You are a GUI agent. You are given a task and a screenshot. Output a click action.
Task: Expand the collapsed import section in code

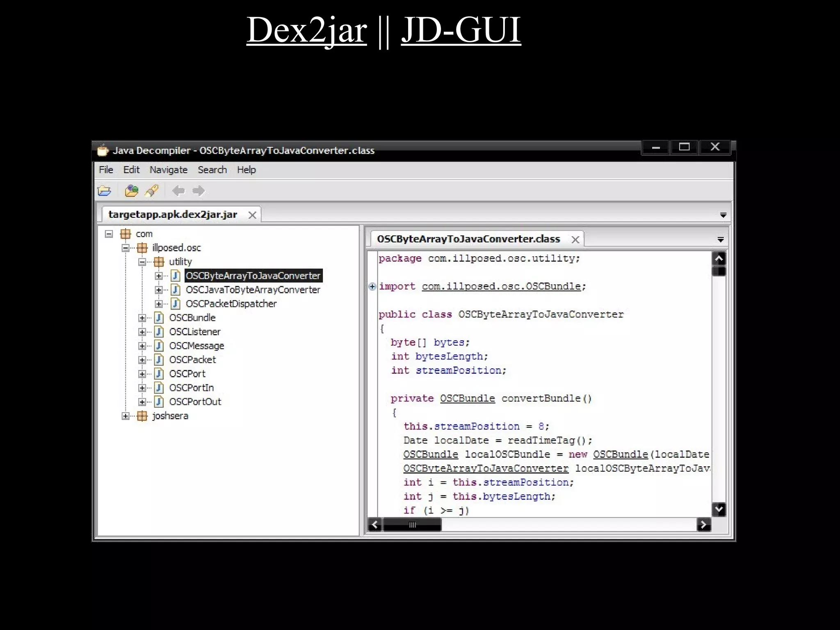click(x=372, y=286)
